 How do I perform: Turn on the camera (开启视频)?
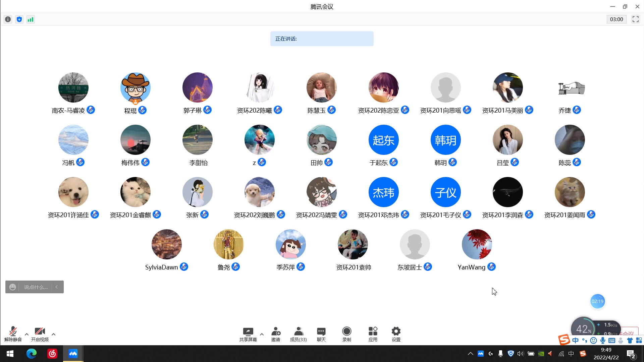click(x=40, y=334)
